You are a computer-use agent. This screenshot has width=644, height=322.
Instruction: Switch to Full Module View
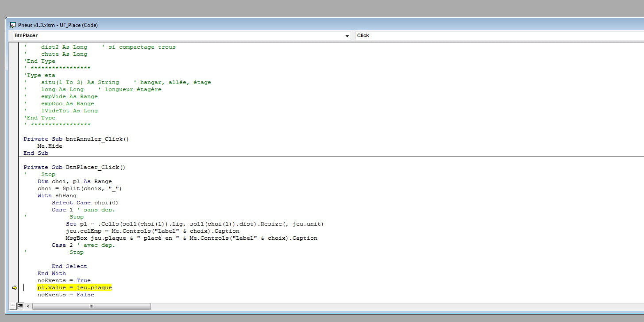tap(20, 306)
